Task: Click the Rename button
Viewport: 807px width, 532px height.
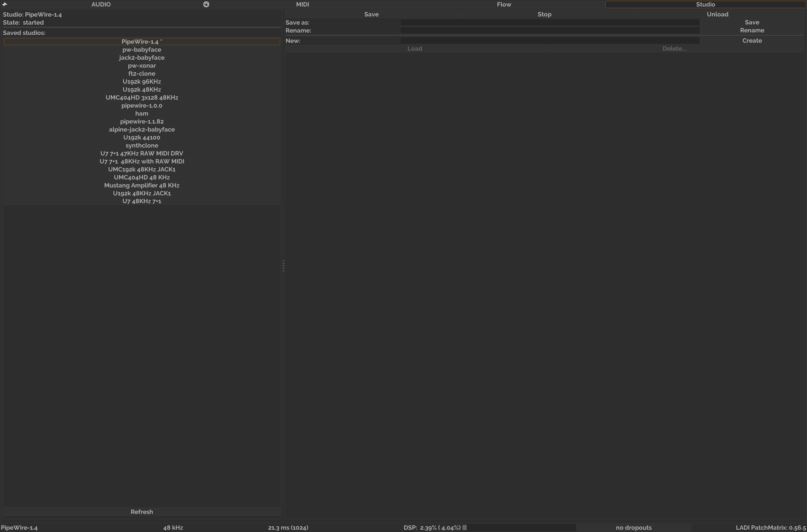Action: (752, 30)
